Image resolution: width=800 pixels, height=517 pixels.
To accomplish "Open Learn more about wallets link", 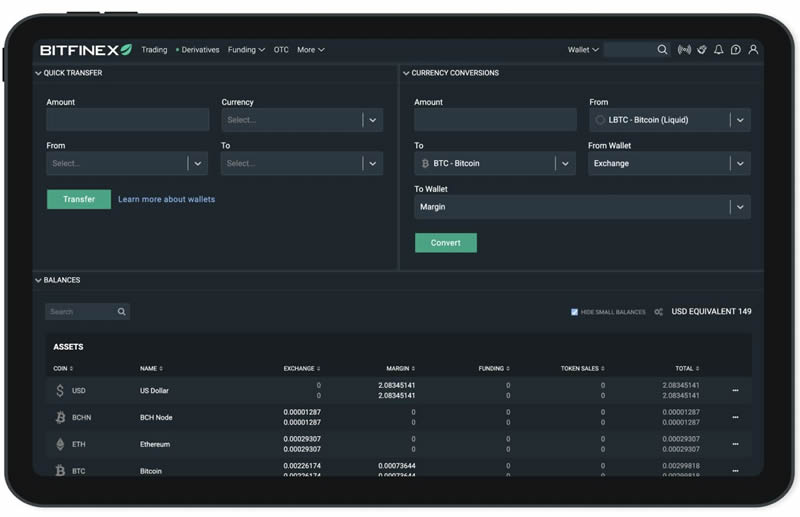I will (x=166, y=199).
